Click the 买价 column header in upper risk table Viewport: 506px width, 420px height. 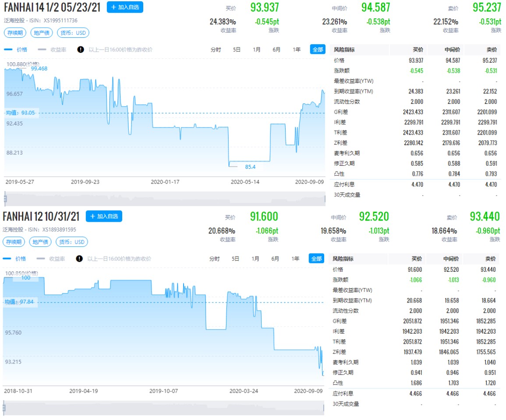pos(418,50)
